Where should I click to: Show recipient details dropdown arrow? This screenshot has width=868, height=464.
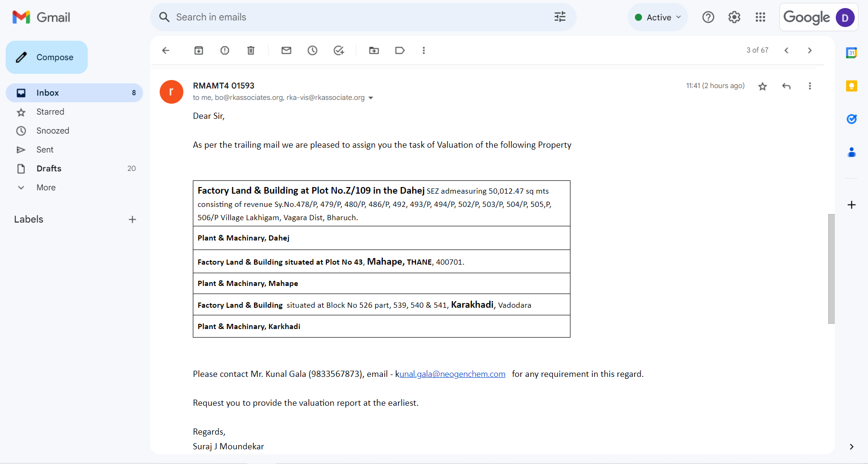(371, 98)
